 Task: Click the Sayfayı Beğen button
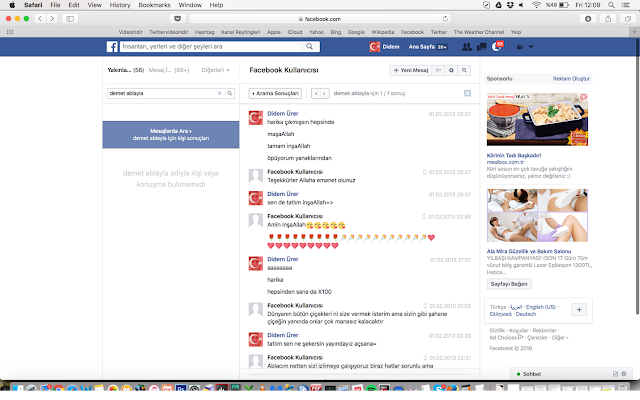click(x=509, y=284)
